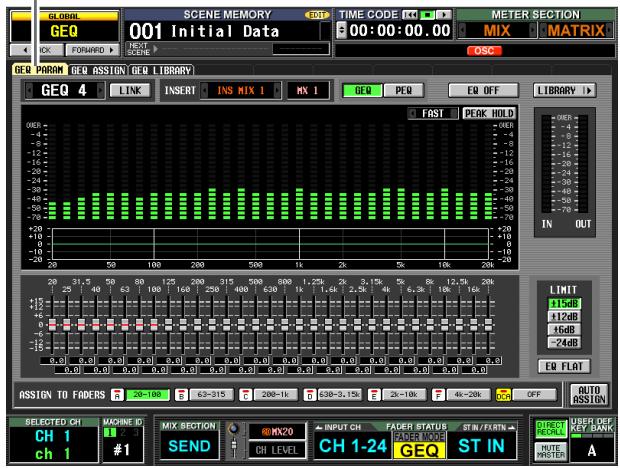Toggle the PEAK HOLD button
This screenshot has width=620, height=468.
tap(489, 114)
